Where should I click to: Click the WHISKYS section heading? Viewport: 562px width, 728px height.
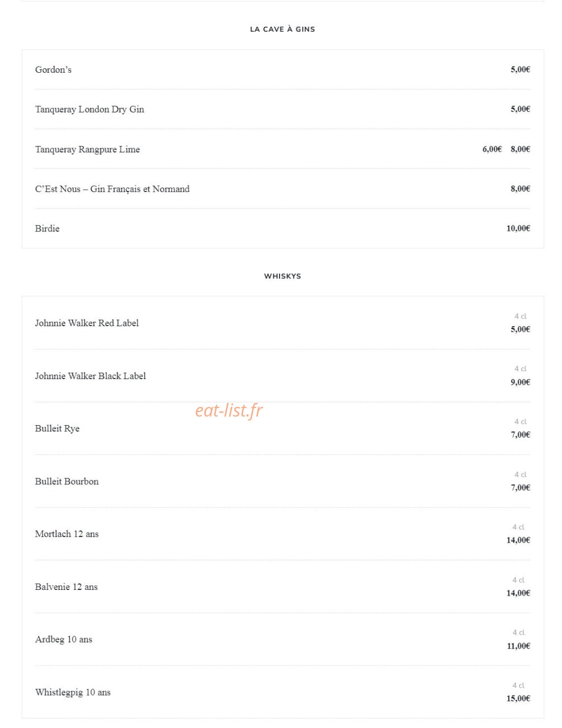click(282, 276)
